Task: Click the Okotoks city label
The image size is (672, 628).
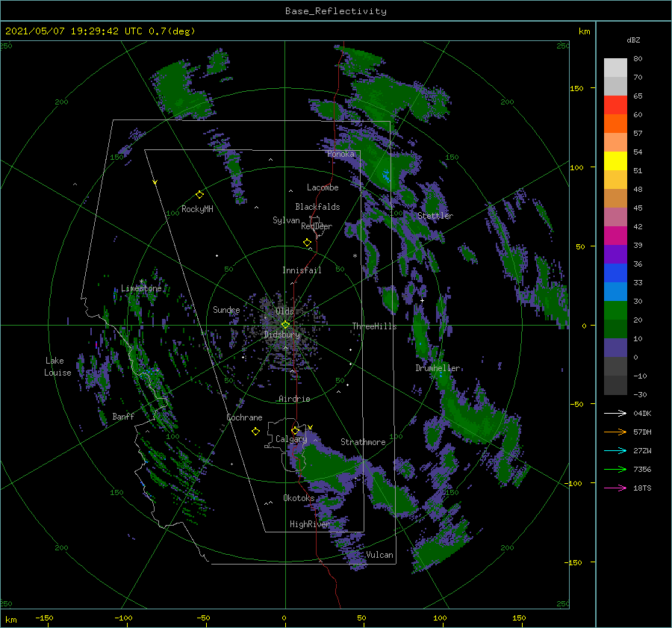Action: (299, 498)
